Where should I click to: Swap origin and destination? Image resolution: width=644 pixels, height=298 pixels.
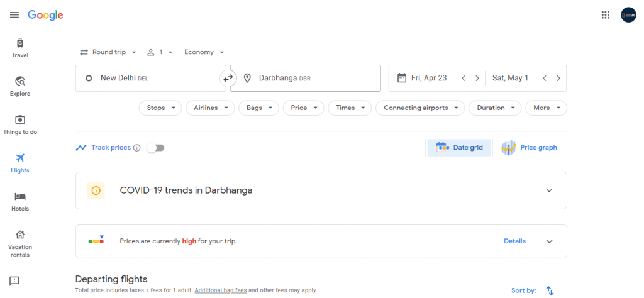(x=228, y=78)
